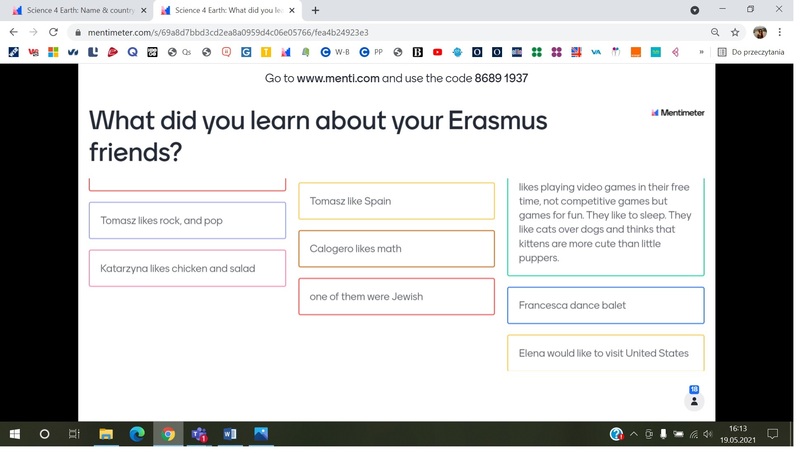
Task: Open the 'Do przeczytania' reading list
Action: pos(751,52)
